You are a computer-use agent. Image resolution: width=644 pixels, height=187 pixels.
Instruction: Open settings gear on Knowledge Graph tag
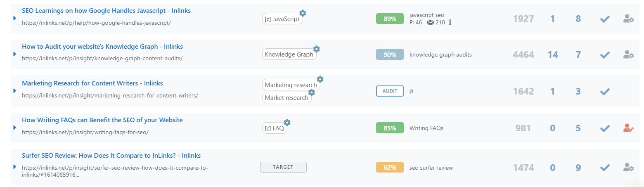[317, 49]
